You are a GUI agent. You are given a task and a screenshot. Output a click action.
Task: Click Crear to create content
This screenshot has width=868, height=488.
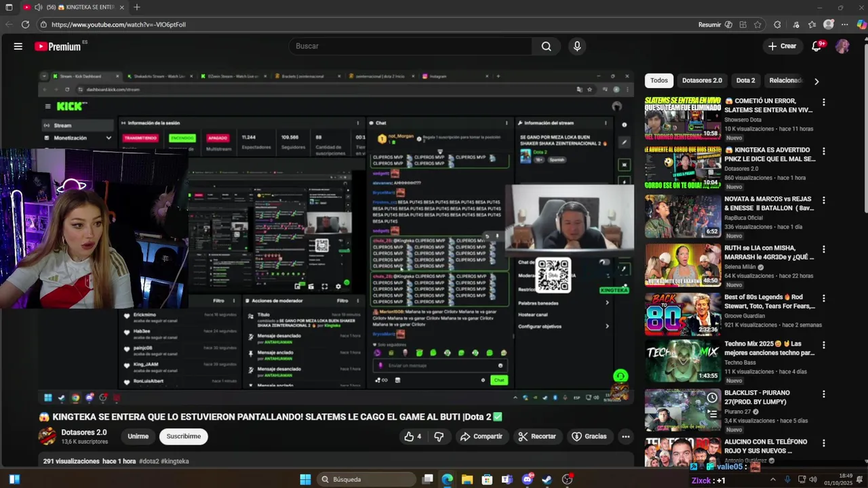[782, 46]
